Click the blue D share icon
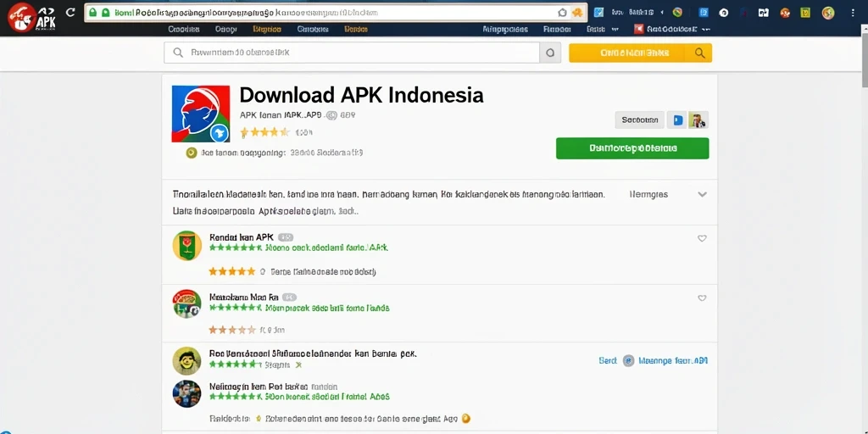 (677, 120)
